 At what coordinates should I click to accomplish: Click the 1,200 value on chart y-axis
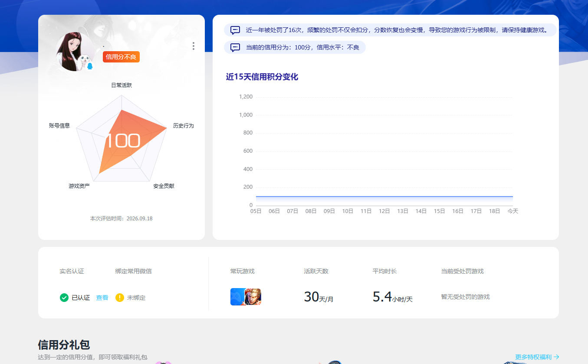(x=246, y=97)
